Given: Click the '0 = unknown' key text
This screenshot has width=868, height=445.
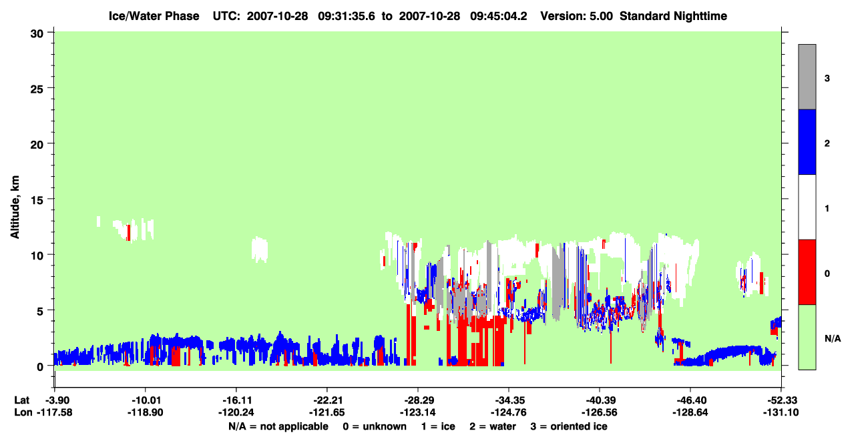Looking at the screenshot, I should click(375, 426).
